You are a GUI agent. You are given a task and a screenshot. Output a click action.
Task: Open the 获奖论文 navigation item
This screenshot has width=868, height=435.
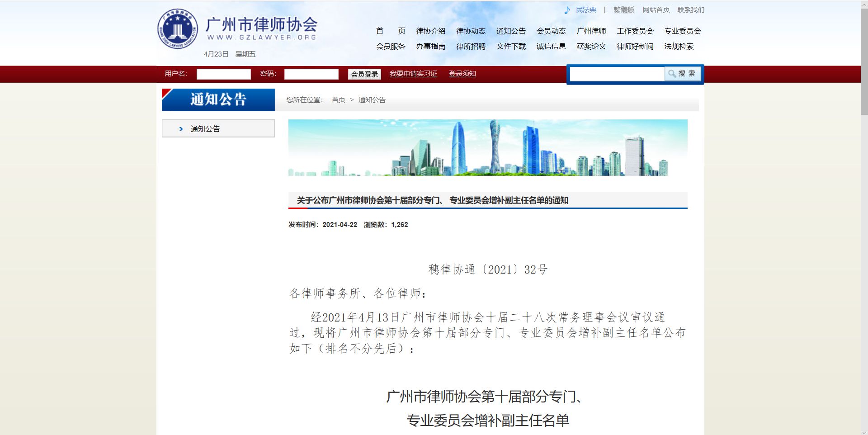(x=591, y=46)
